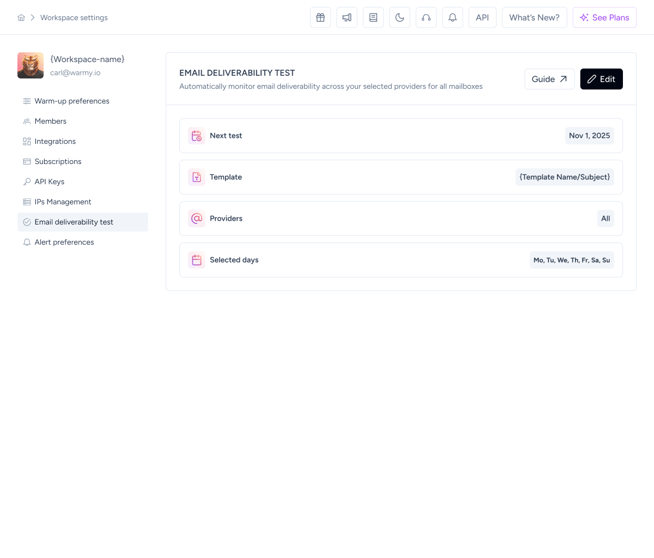
Task: Click the Template row label
Action: (x=226, y=177)
